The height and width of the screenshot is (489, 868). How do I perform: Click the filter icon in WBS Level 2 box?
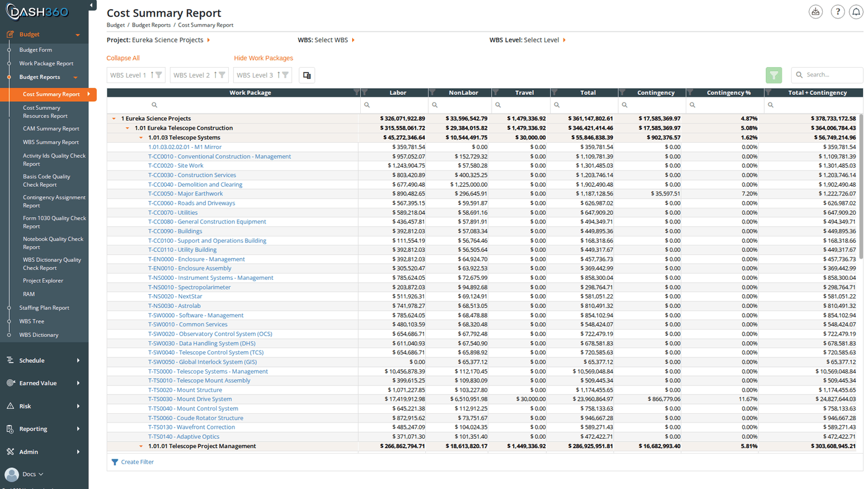(222, 75)
